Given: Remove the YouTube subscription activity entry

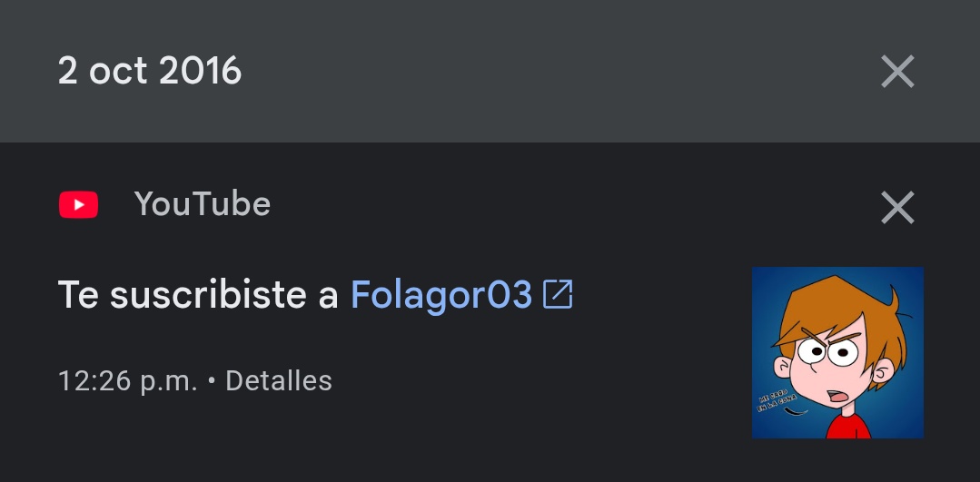Looking at the screenshot, I should pos(897,207).
